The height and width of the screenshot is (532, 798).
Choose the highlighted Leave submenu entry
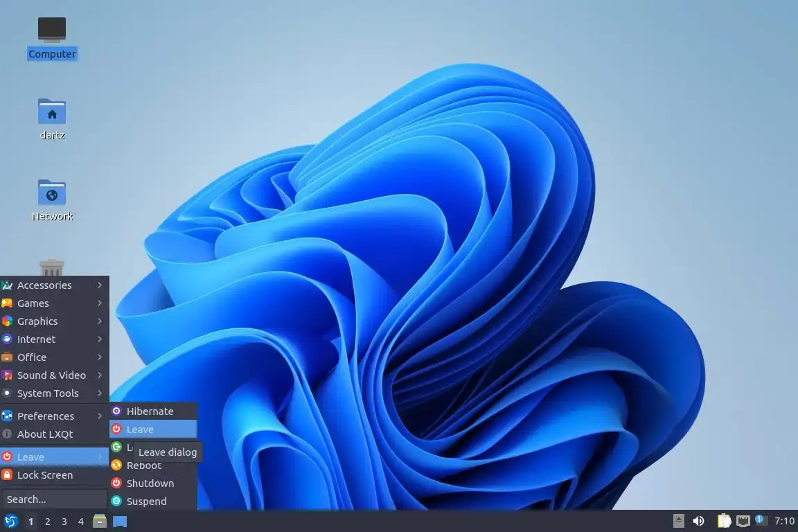pyautogui.click(x=153, y=429)
